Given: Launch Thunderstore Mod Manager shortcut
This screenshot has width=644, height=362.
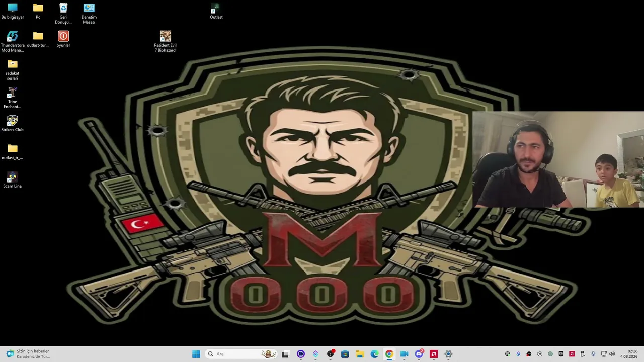Looking at the screenshot, I should pyautogui.click(x=13, y=42).
